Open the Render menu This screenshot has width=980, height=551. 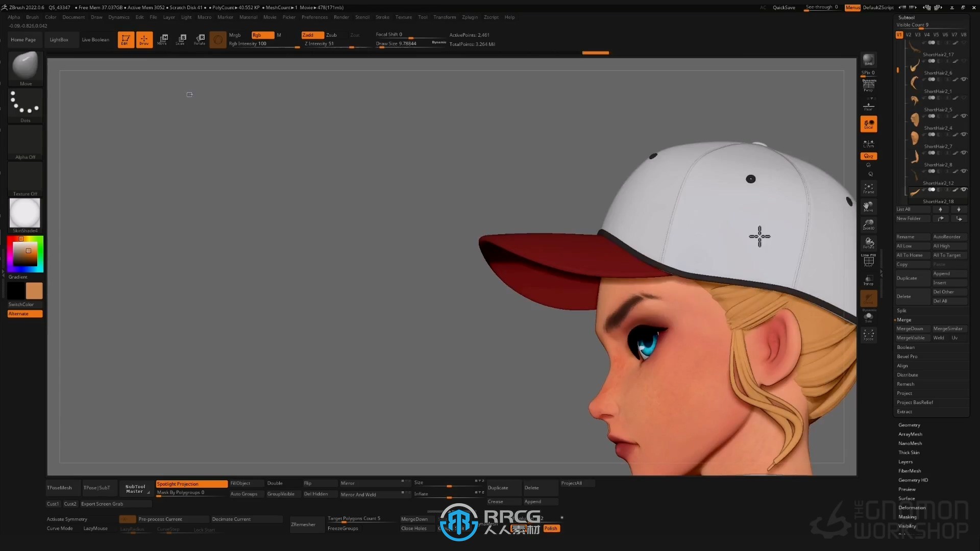coord(341,17)
